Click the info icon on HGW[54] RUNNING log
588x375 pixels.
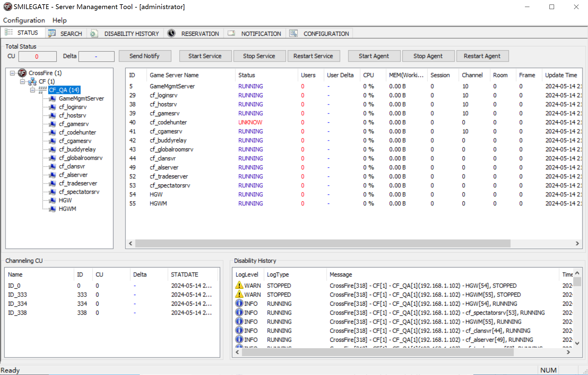point(239,303)
